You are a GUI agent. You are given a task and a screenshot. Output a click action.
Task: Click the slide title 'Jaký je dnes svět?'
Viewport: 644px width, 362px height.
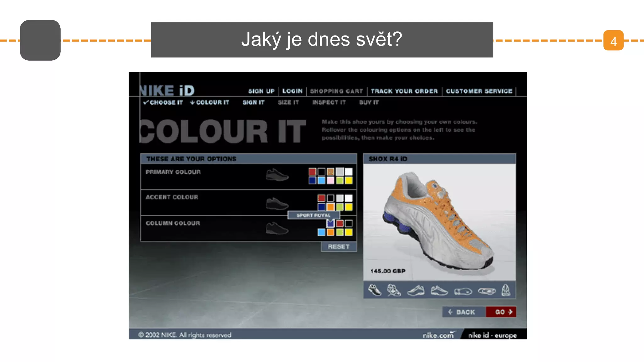tap(322, 40)
